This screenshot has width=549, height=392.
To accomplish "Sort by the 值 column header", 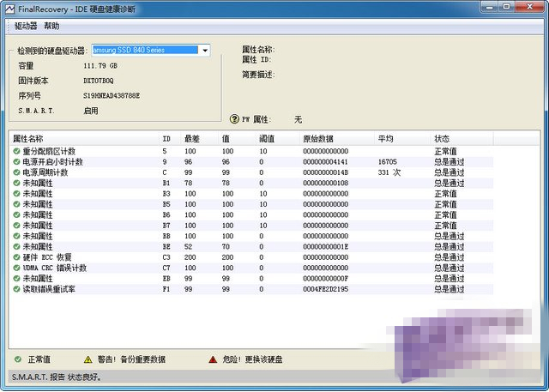I will tap(237, 139).
